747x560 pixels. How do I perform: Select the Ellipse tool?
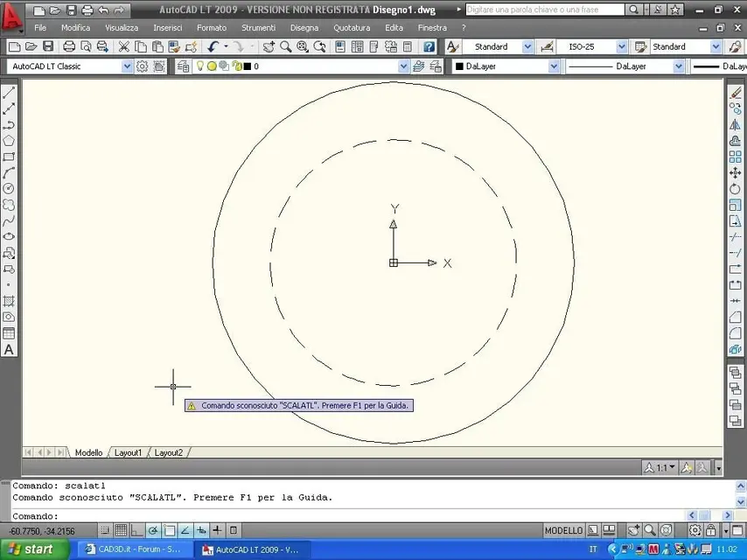(9, 237)
